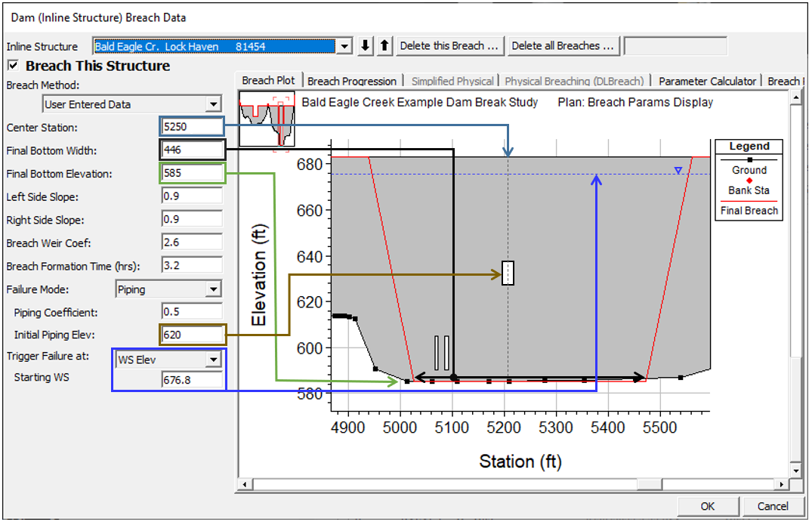Toggle the Breach This Structure checkbox

pyautogui.click(x=13, y=66)
